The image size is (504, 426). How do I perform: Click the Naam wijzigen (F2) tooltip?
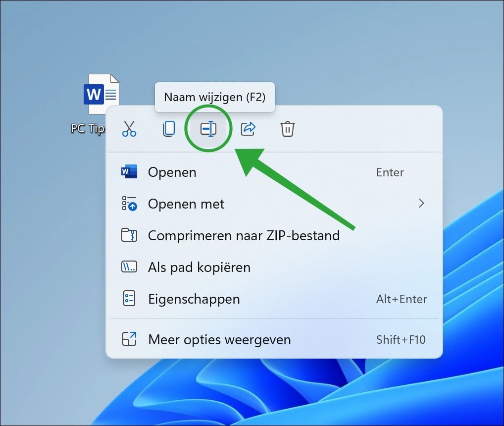(215, 97)
